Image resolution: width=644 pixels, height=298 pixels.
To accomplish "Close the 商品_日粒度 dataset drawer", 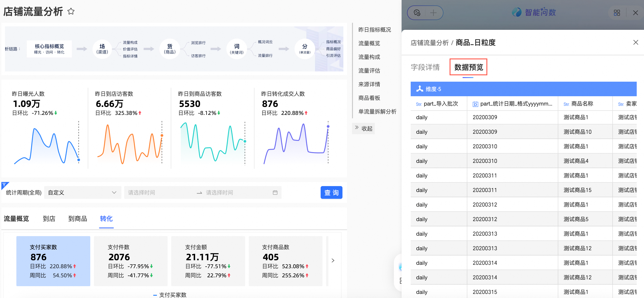I will 636,43.
